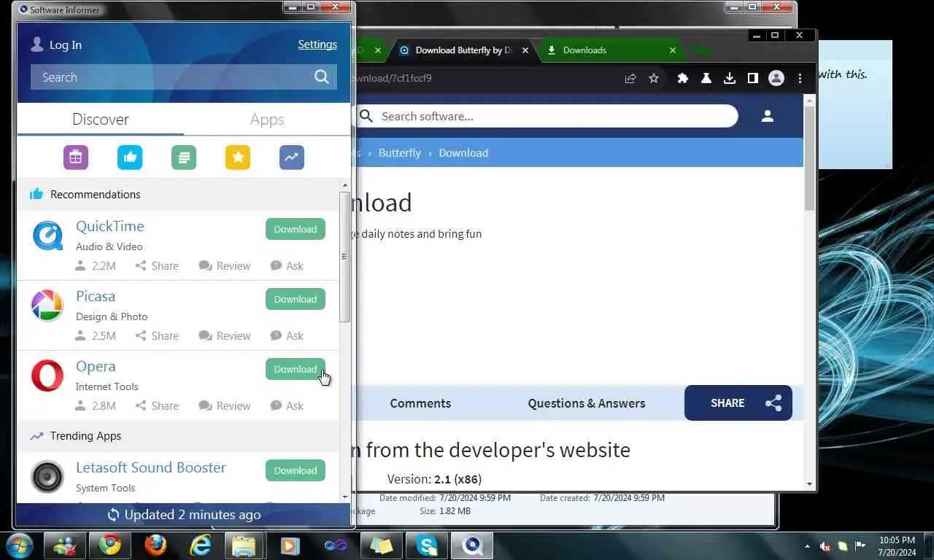Viewport: 934px width, 560px height.
Task: Click the refresh icon beside Updated status
Action: [113, 515]
